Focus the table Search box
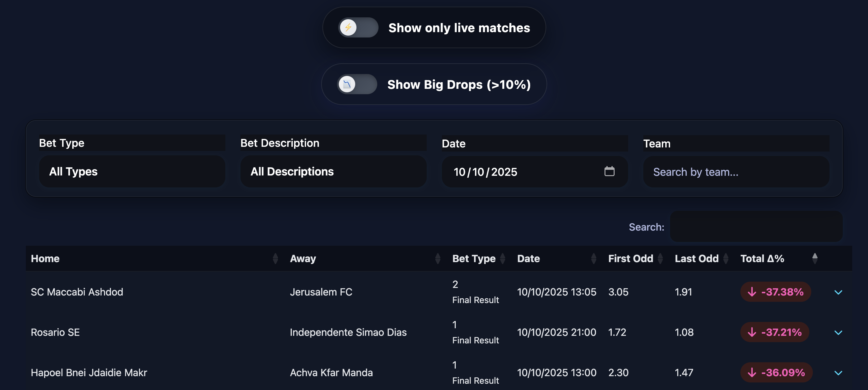Screen dimensions: 868x390 point(756,226)
